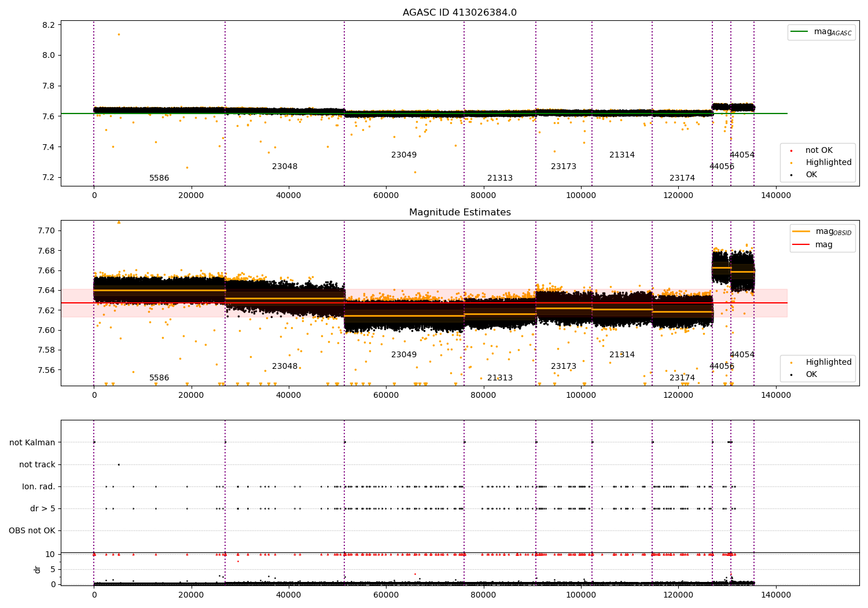This screenshot has width=868, height=608.
Task: Click obsid label 23048 in AGASC ID plot
Action: pyautogui.click(x=285, y=167)
